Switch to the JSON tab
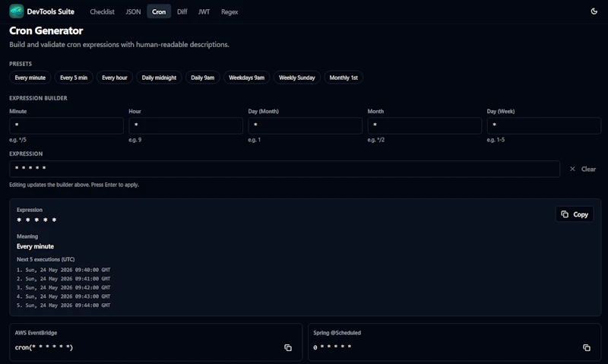This screenshot has width=608, height=364. [133, 11]
